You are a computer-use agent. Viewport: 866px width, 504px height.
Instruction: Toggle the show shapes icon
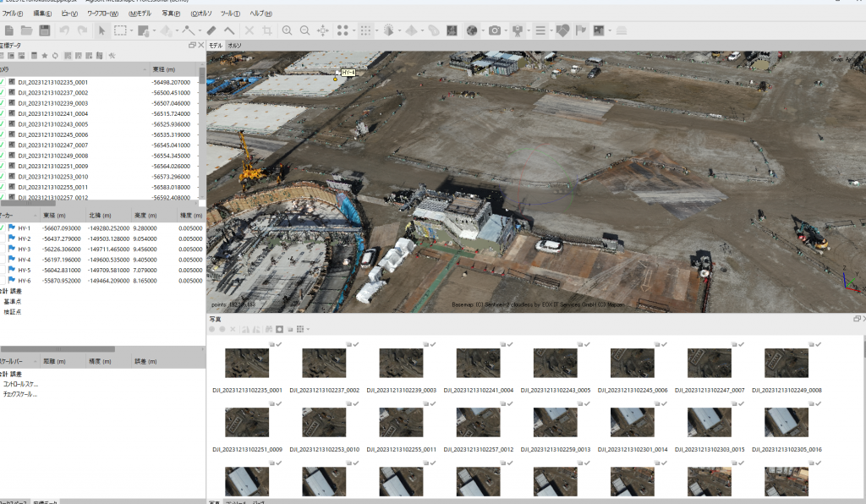[x=562, y=31]
